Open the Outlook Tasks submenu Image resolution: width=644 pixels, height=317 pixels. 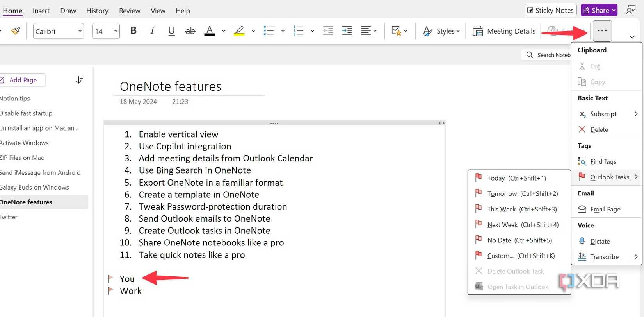point(607,177)
